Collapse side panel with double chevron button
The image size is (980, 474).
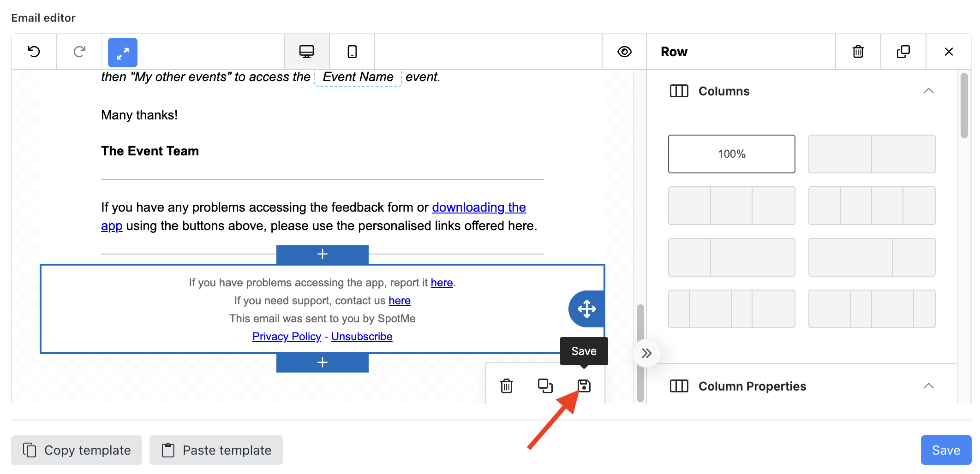(646, 354)
